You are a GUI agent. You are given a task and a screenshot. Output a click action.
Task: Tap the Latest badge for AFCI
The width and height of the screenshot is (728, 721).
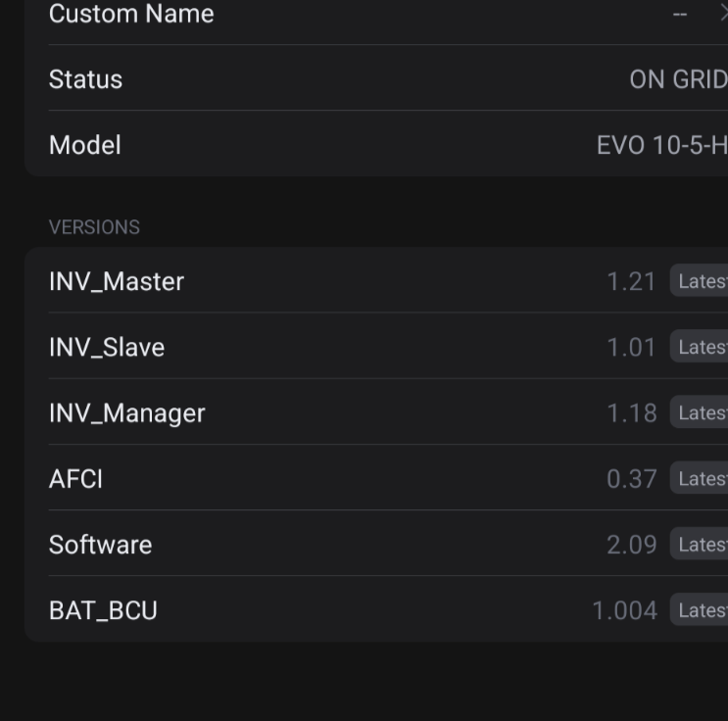pyautogui.click(x=699, y=478)
